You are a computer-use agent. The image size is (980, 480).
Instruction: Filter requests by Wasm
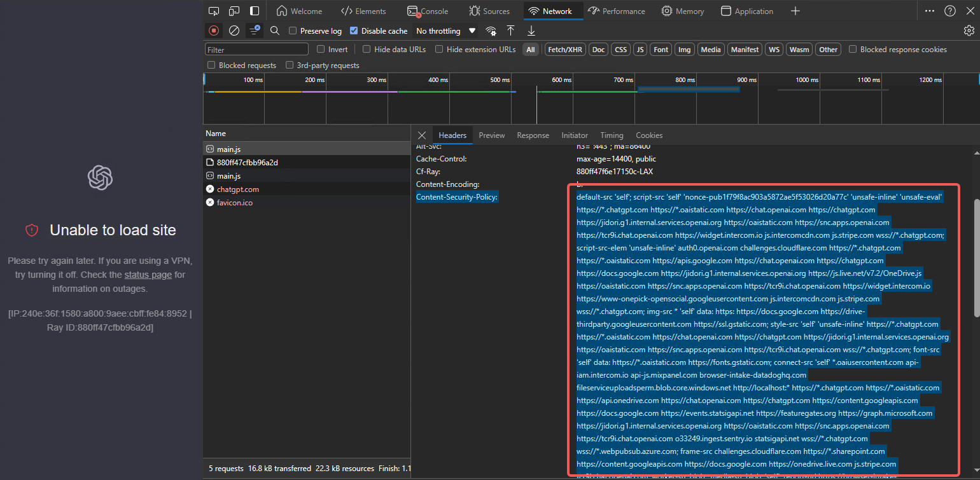coord(799,50)
